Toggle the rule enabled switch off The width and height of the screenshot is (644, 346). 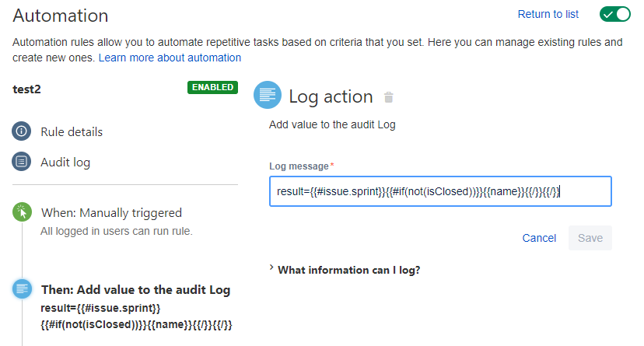point(614,14)
